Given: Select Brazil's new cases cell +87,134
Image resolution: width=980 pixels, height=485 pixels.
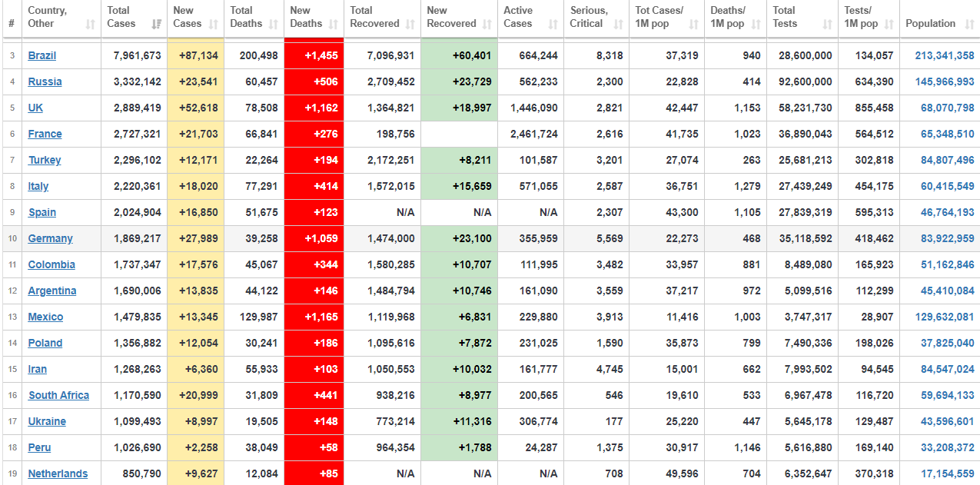Looking at the screenshot, I should [x=196, y=55].
